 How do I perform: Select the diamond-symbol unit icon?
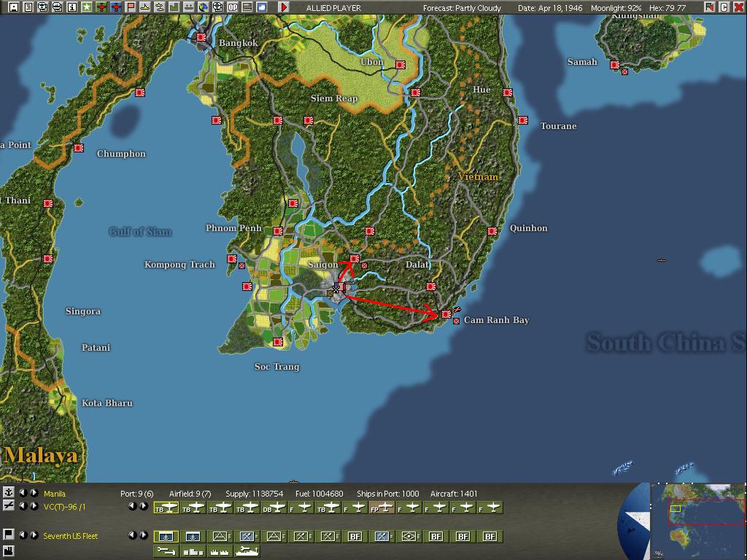click(x=409, y=537)
